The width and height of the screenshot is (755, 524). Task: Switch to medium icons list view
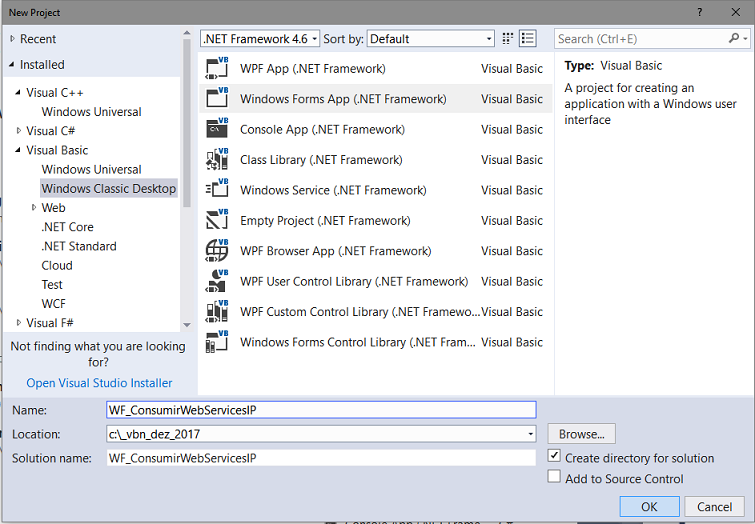coord(528,39)
